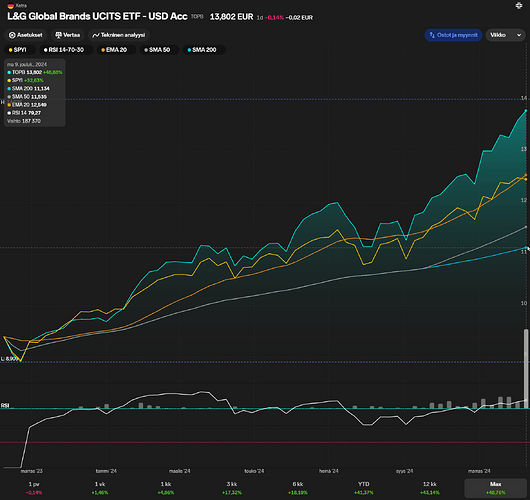The image size is (530, 500).
Task: Click the German flag Xetra icon
Action: (x=11, y=6)
